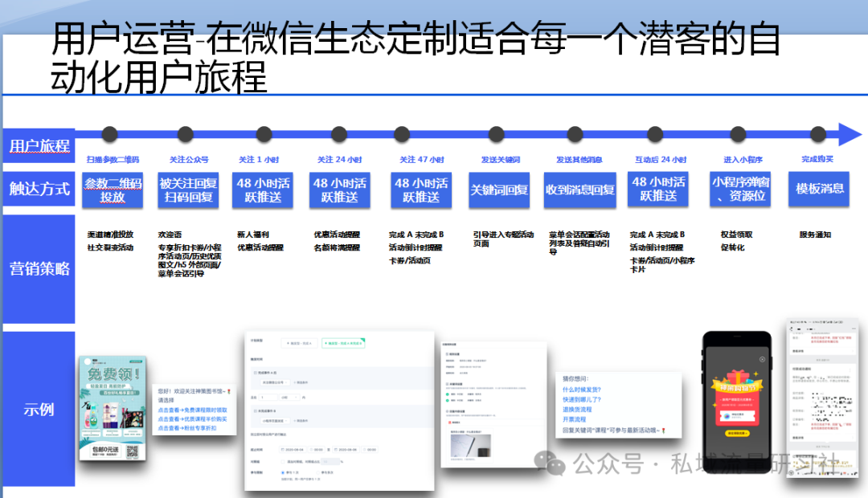This screenshot has height=498, width=868.
Task: Open the service notification chat screenshot thumbnail
Action: (822, 398)
